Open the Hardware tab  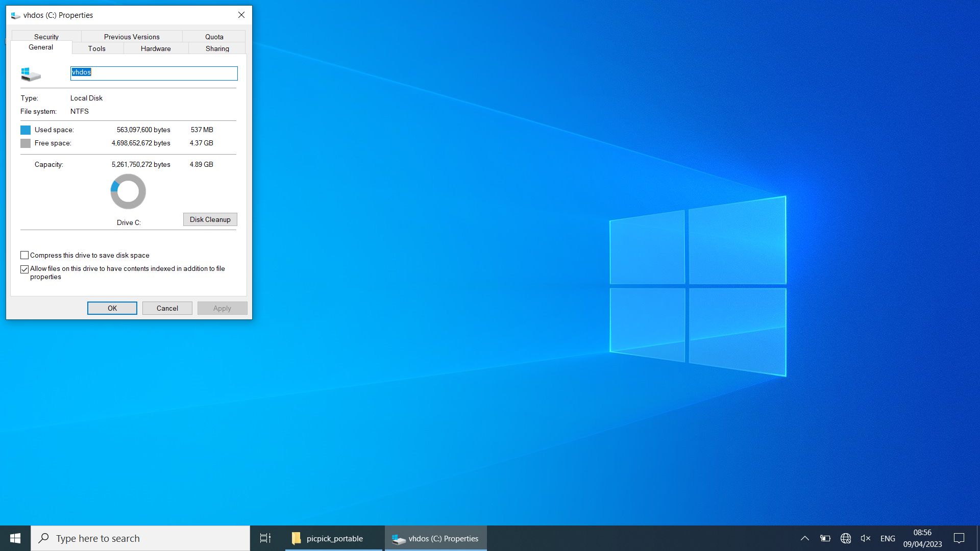156,48
